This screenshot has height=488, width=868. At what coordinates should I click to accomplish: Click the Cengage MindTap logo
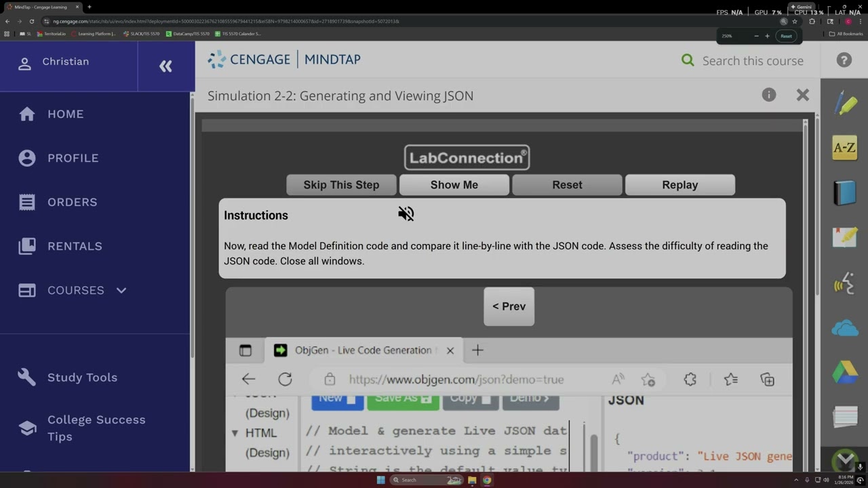284,60
